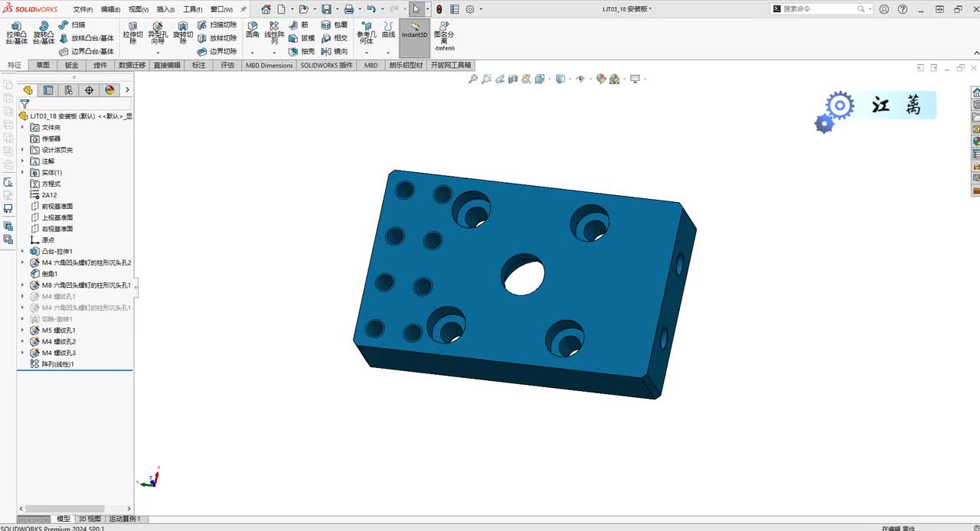Click the Rib (筋) tool

coord(299,24)
